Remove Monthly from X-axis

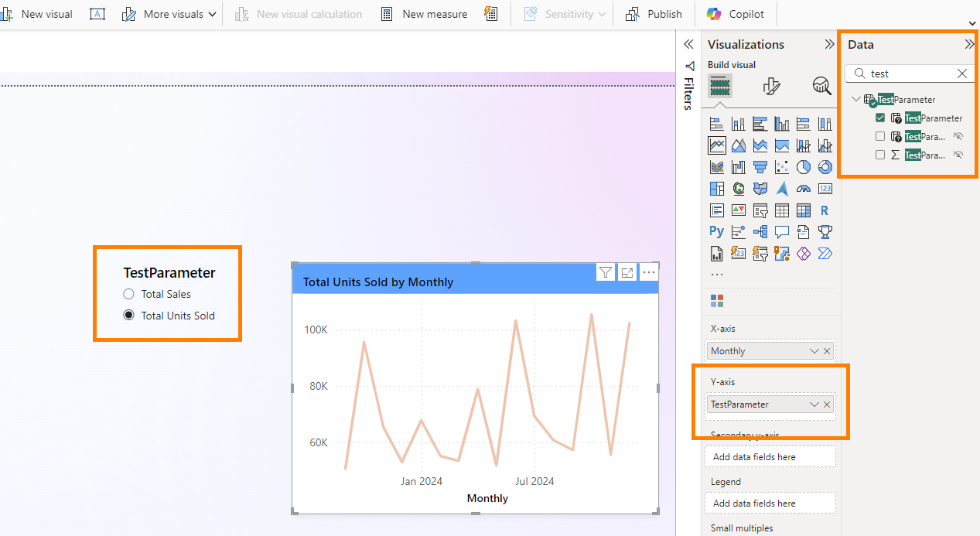pyautogui.click(x=827, y=351)
